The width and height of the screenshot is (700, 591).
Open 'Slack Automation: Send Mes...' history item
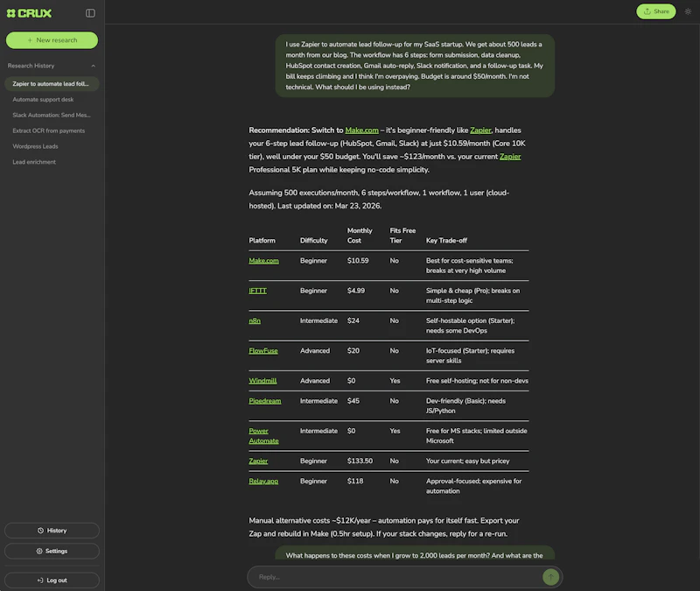(52, 116)
